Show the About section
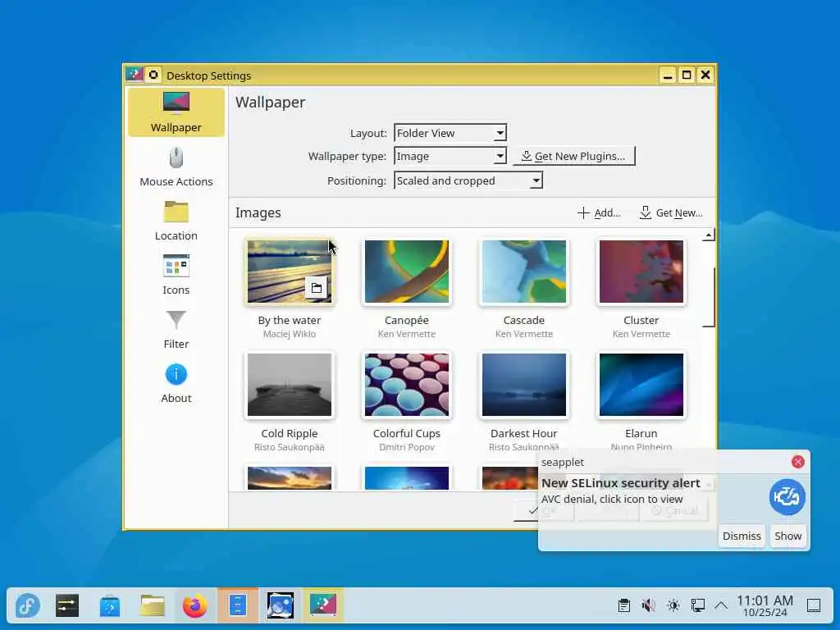The image size is (840, 630). (176, 384)
